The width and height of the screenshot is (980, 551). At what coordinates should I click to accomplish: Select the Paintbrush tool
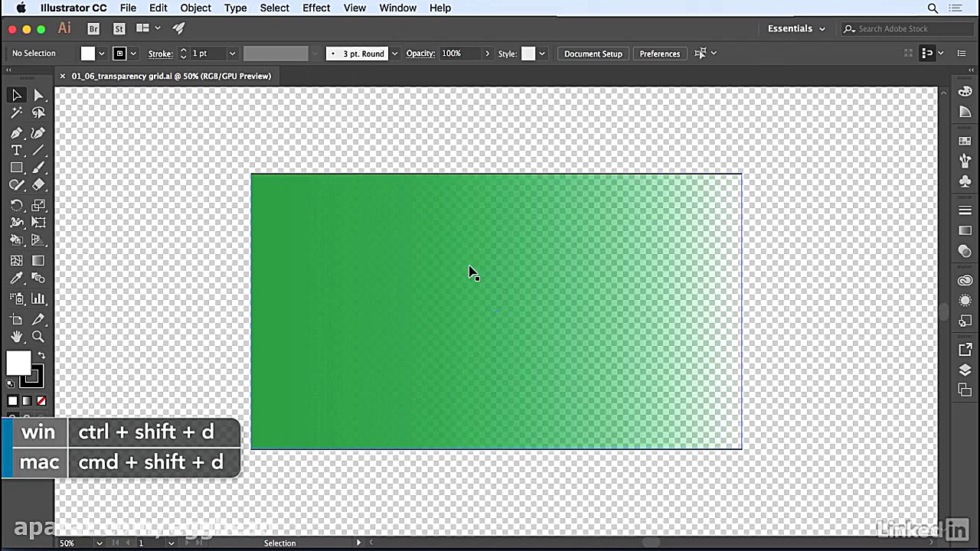(38, 168)
